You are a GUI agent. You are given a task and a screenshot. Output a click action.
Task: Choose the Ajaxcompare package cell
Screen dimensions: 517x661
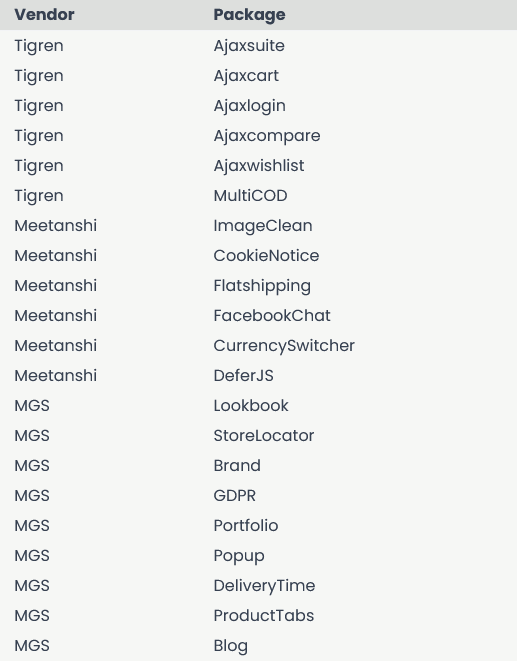click(x=267, y=135)
